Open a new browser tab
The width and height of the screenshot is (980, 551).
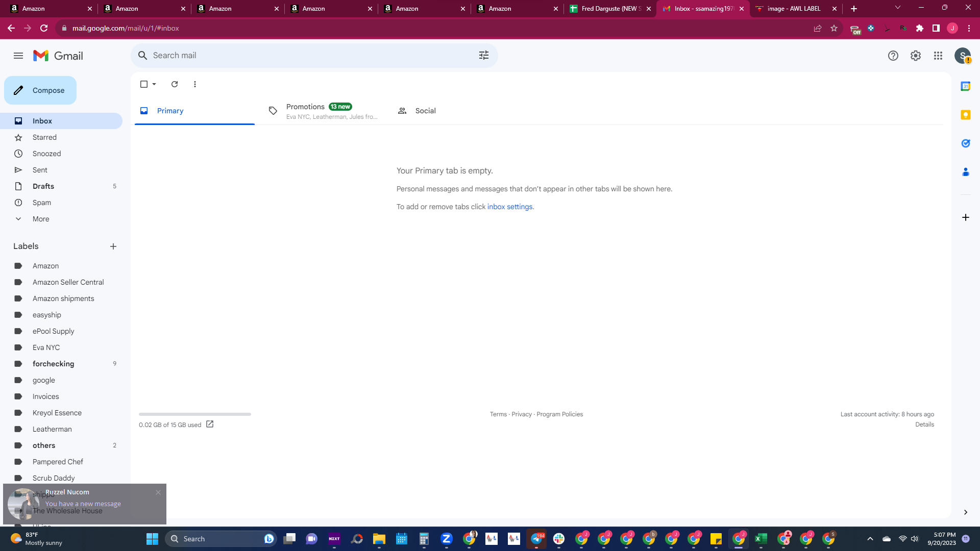click(854, 9)
